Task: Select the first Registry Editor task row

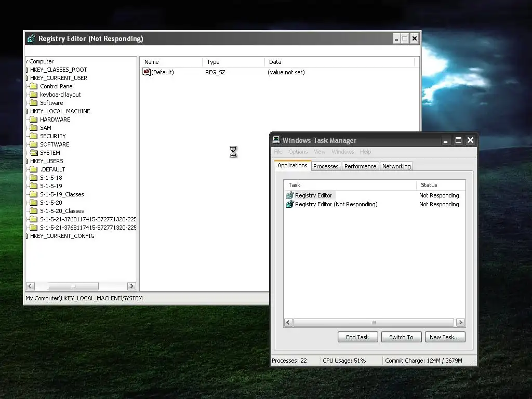Action: coord(375,195)
